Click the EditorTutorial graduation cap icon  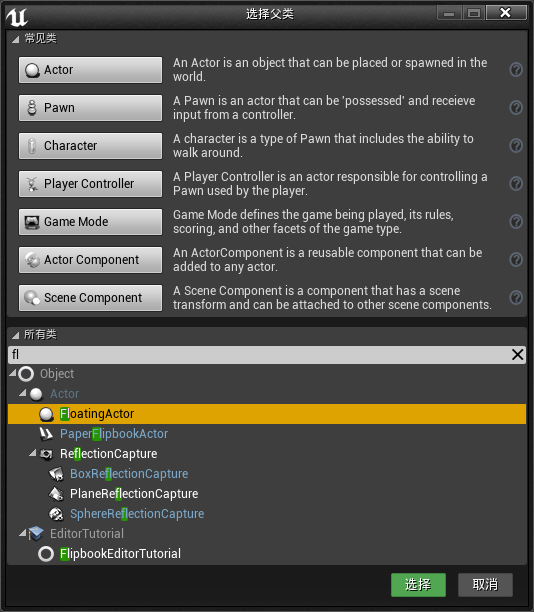[36, 534]
